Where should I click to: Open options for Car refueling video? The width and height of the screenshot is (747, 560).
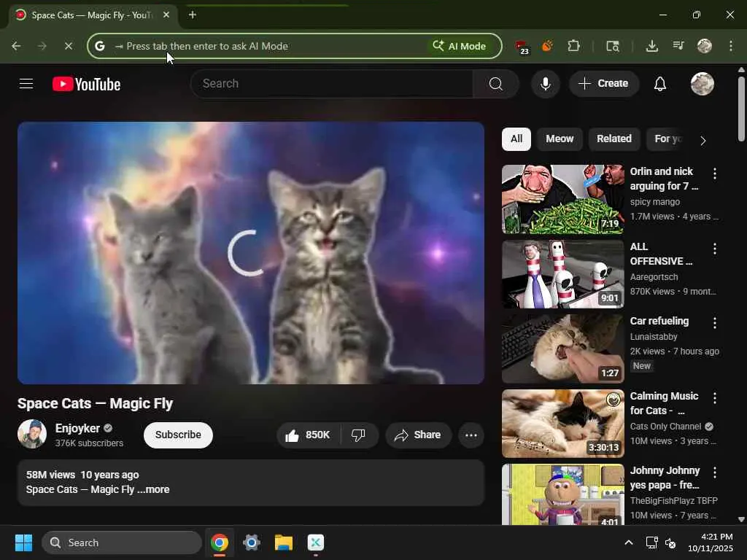715,323
